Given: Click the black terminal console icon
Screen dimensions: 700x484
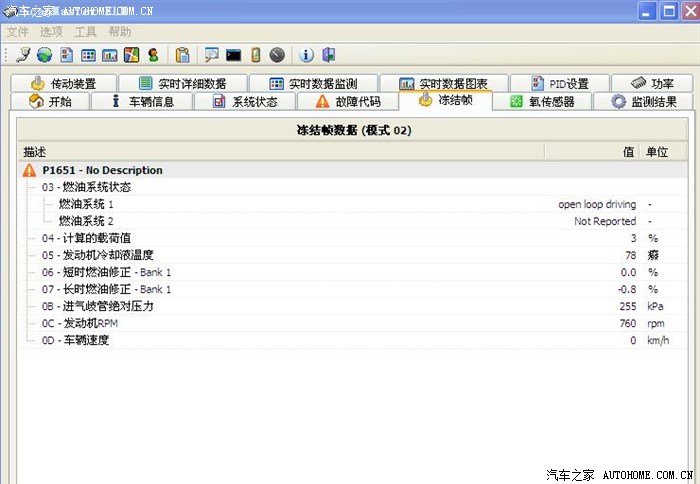Looking at the screenshot, I should (233, 55).
